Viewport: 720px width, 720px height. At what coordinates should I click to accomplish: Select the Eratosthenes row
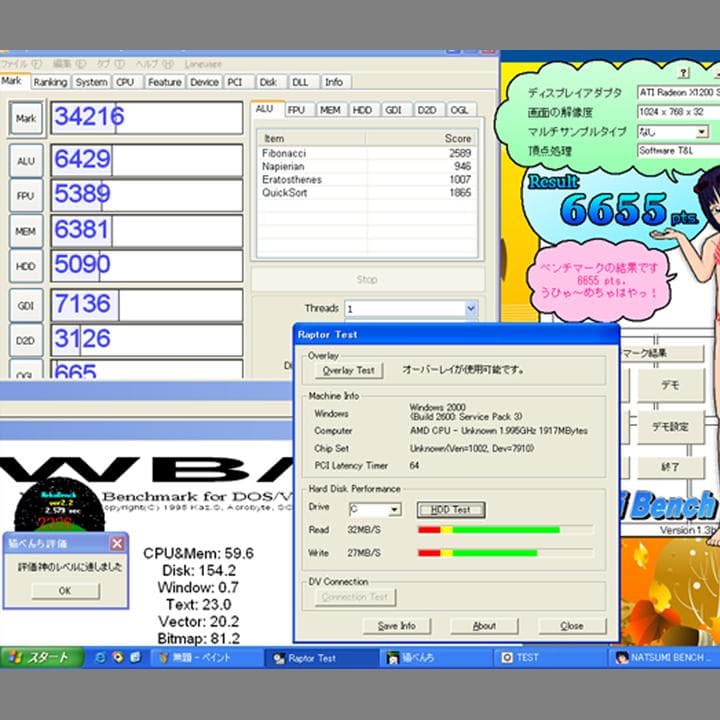(367, 180)
